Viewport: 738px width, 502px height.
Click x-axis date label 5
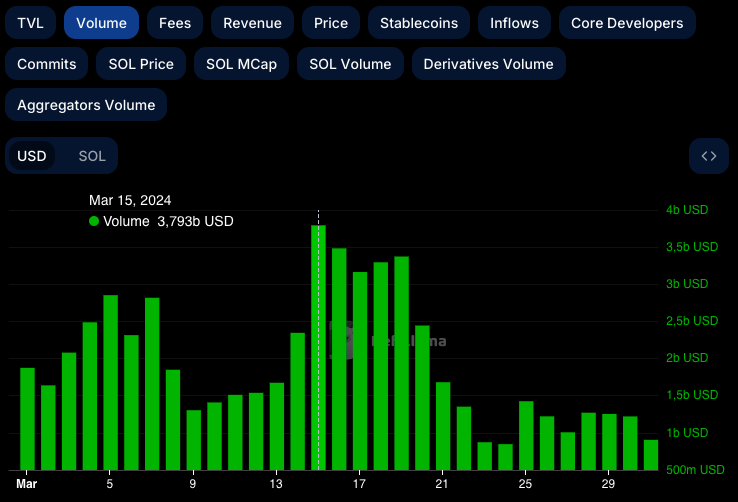click(110, 484)
